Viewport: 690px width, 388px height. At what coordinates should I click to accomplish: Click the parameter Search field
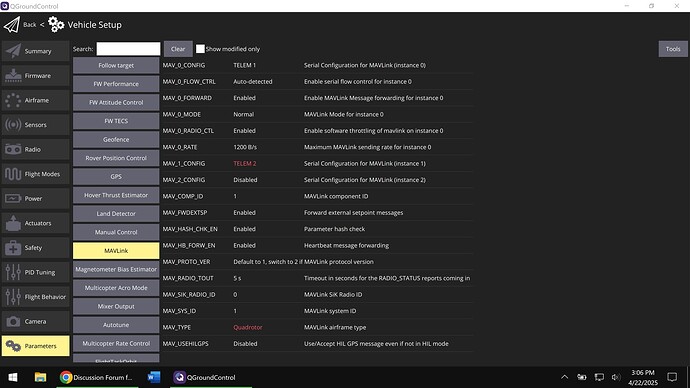[128, 49]
